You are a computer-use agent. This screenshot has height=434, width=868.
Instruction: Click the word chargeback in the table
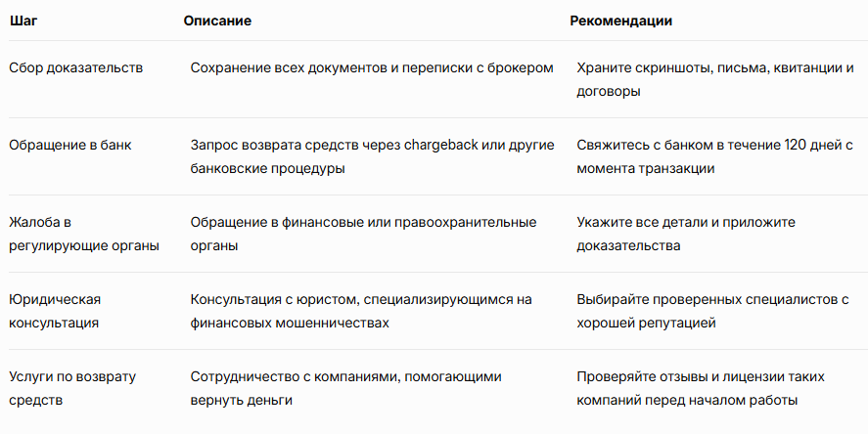tap(441, 146)
